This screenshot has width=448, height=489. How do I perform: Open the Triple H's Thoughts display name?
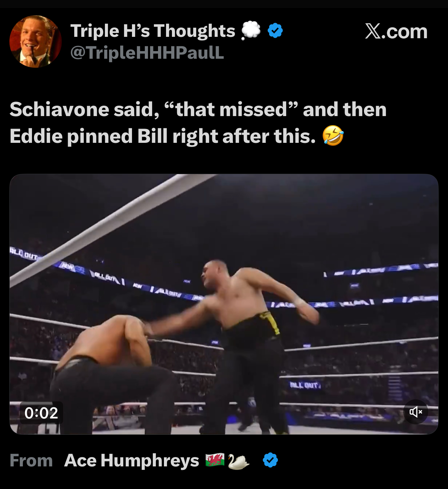153,31
